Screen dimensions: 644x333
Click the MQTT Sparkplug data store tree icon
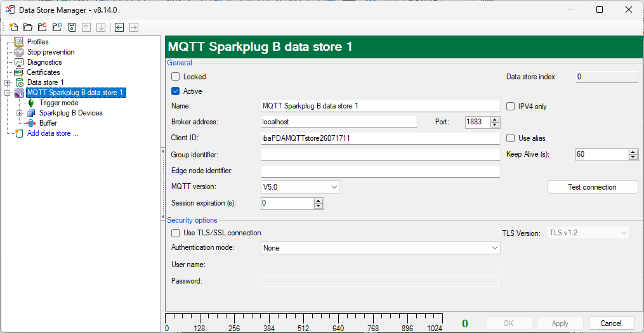click(x=19, y=93)
